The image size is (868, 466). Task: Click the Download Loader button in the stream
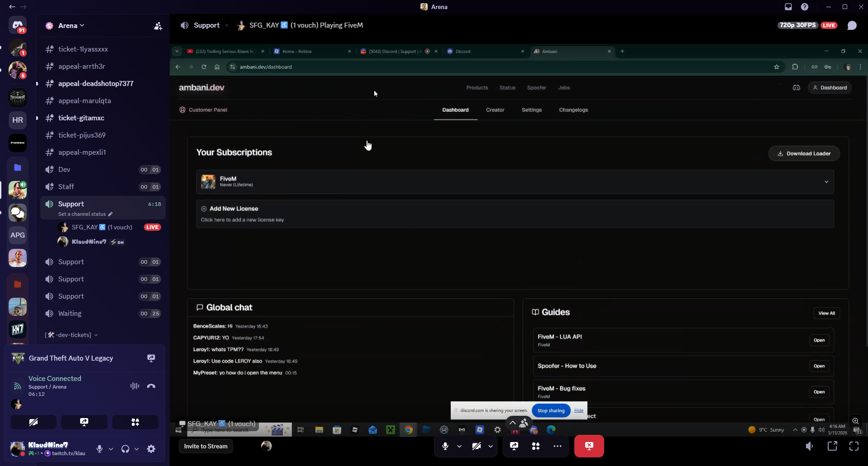tap(804, 153)
